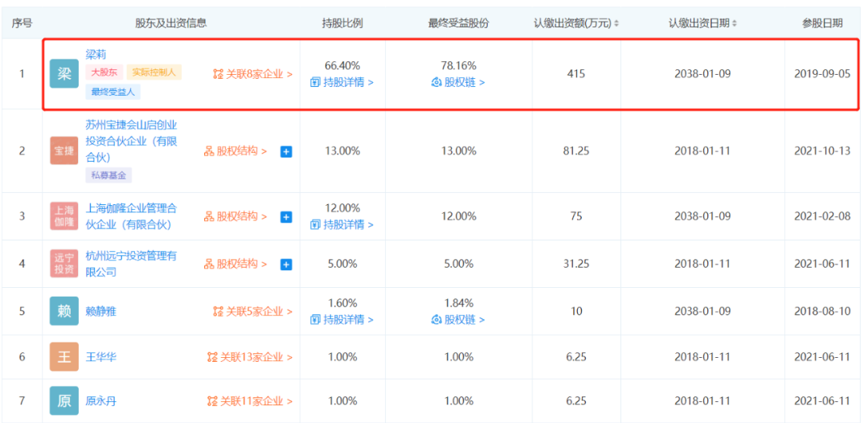Viewport: 868px width, 423px height.
Task: Click the 持股比例 column header
Action: pyautogui.click(x=342, y=23)
